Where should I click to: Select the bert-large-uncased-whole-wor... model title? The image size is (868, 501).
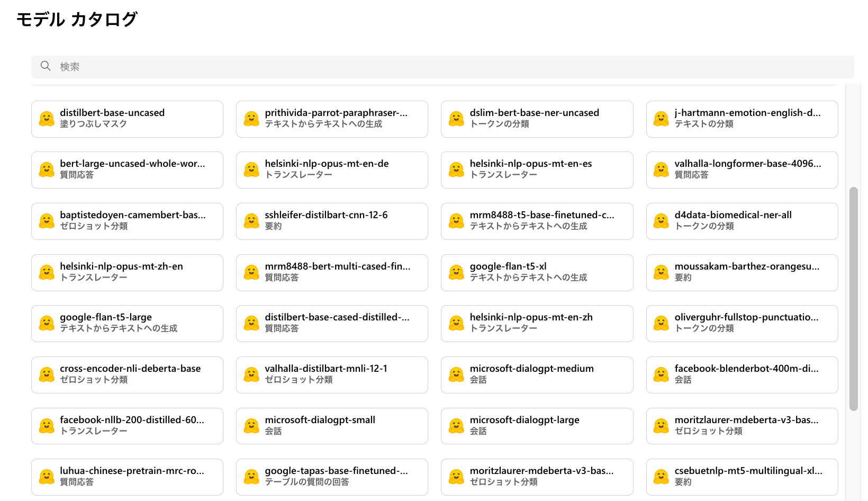tap(132, 164)
